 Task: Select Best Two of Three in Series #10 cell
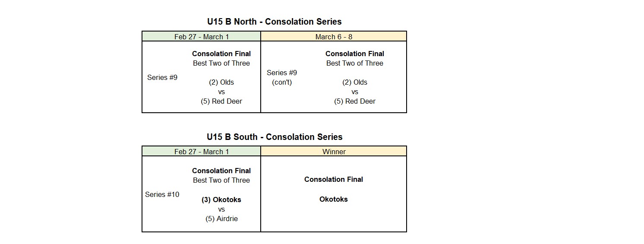coord(221,180)
